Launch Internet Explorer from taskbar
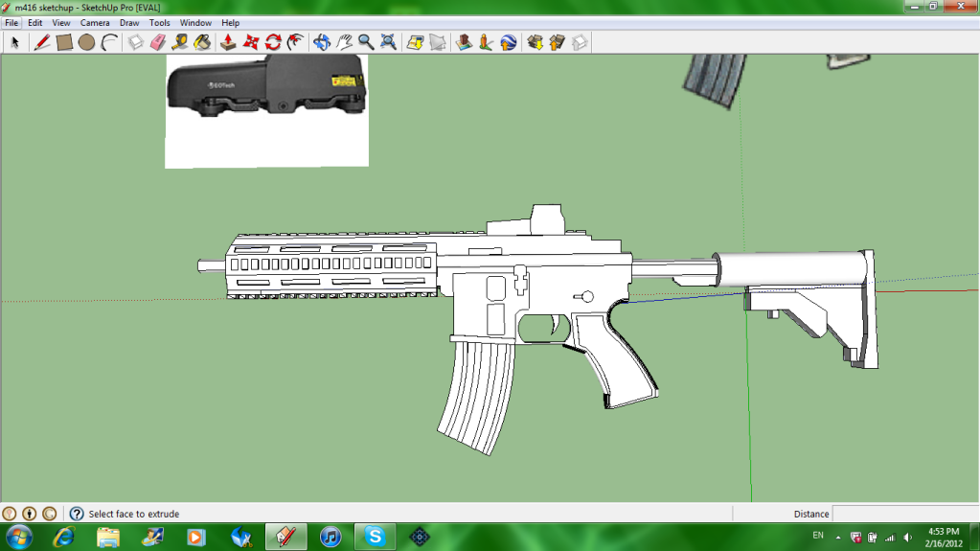Screen dimensions: 980x551 (x=64, y=537)
